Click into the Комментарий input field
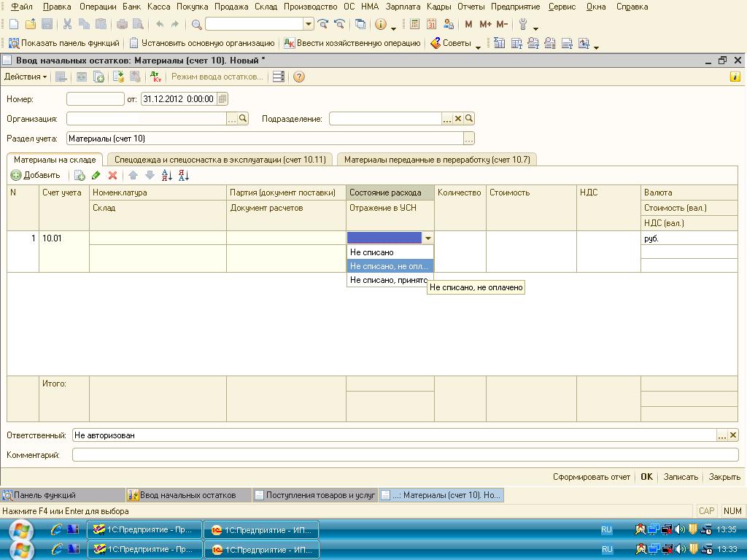Screen dimensions: 747x560 click(x=405, y=455)
